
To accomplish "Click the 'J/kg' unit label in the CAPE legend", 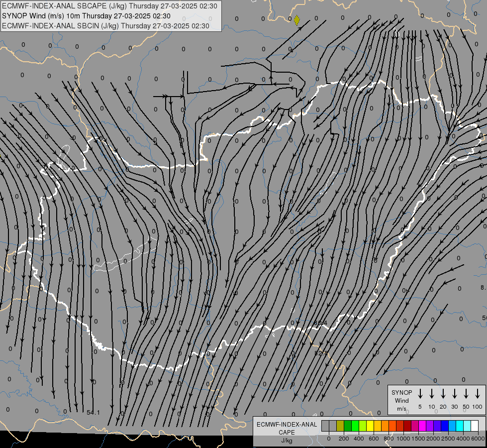I will [x=287, y=441].
